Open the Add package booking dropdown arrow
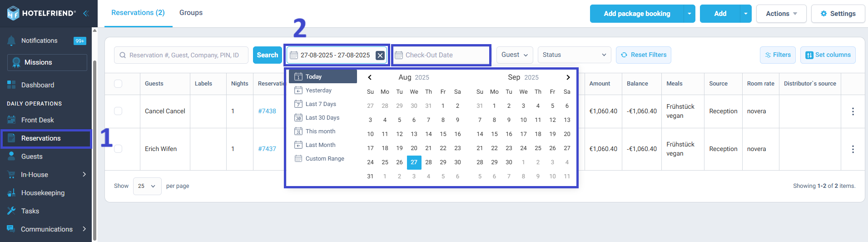 tap(689, 14)
